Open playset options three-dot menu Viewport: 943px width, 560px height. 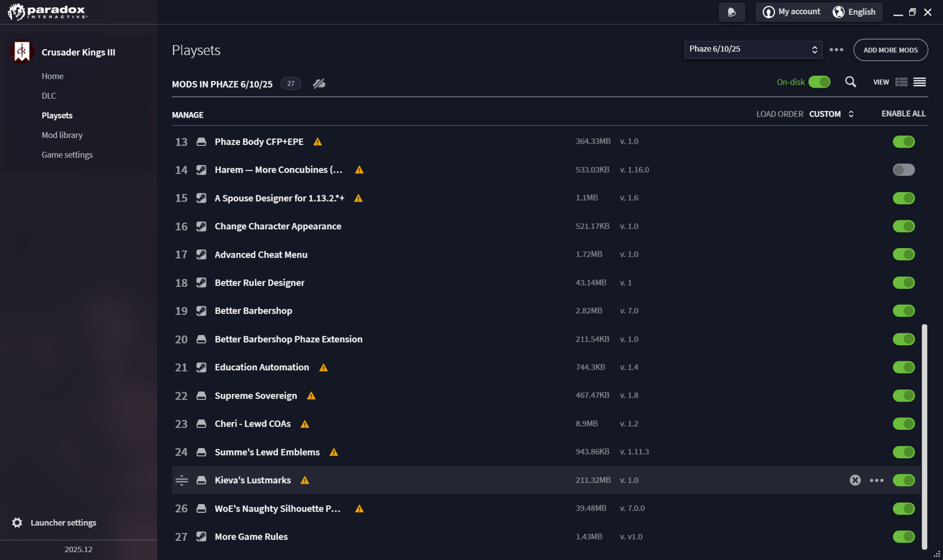coord(836,50)
